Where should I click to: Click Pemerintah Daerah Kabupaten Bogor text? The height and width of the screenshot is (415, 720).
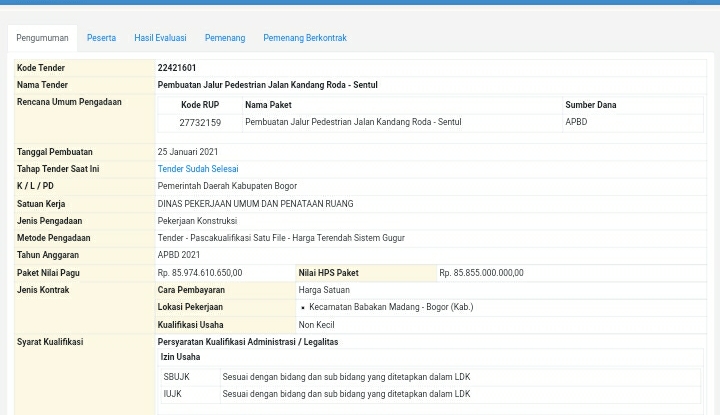point(226,186)
